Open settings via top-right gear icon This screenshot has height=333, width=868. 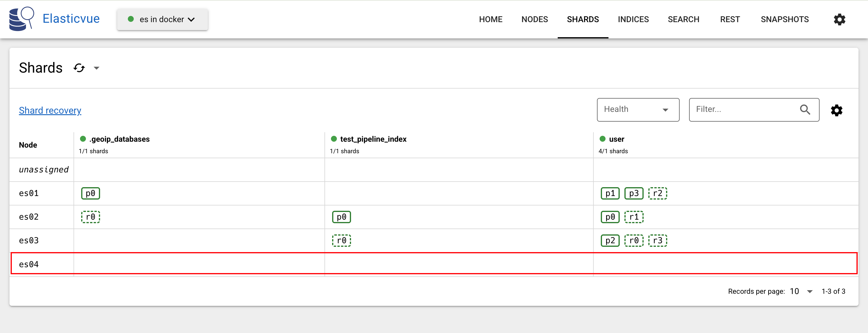pyautogui.click(x=839, y=19)
